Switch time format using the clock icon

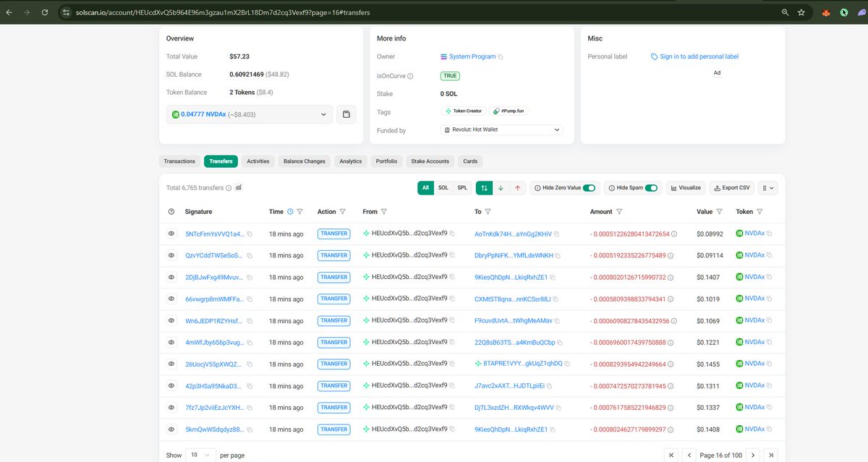(x=290, y=212)
